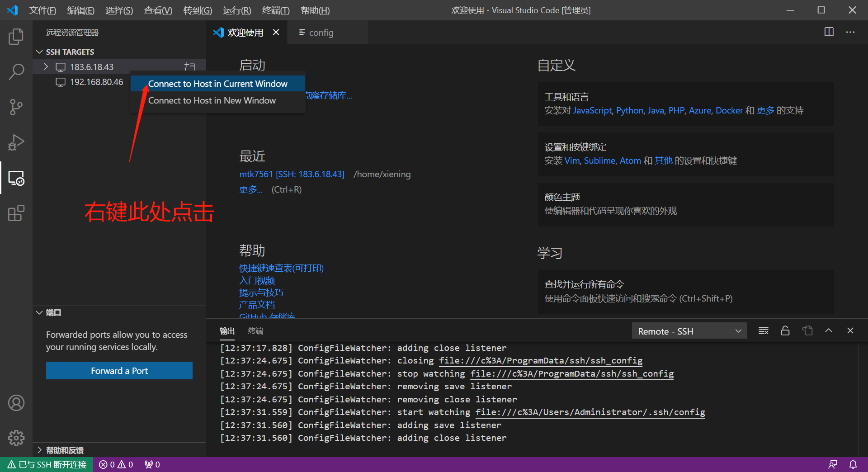
Task: Select the Remote Explorer icon
Action: [x=16, y=178]
